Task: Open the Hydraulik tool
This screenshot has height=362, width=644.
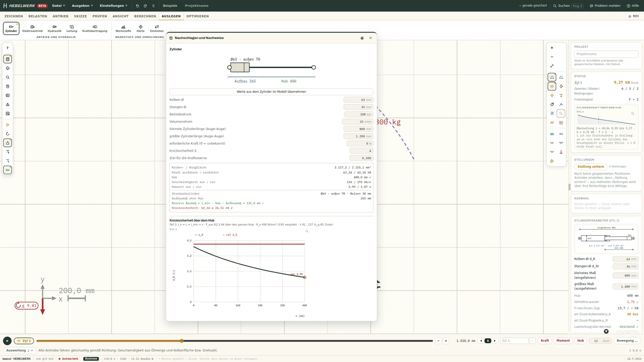Action: [x=54, y=29]
